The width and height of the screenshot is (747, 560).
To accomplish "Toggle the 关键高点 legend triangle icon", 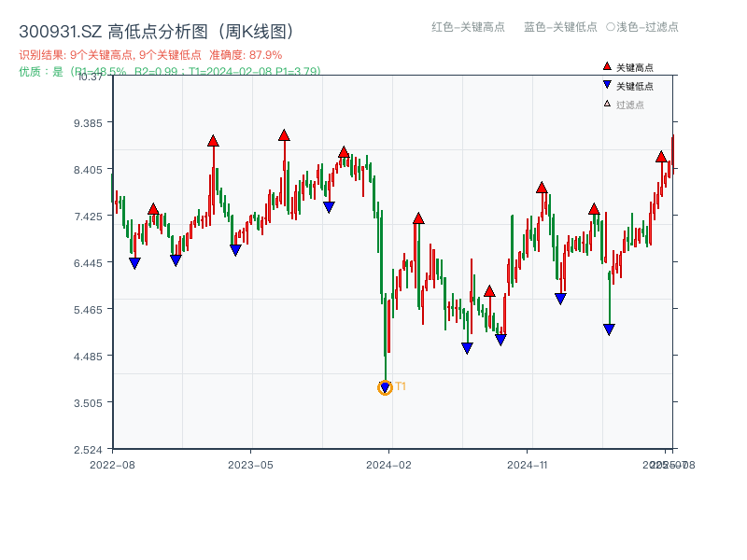I will click(x=607, y=66).
